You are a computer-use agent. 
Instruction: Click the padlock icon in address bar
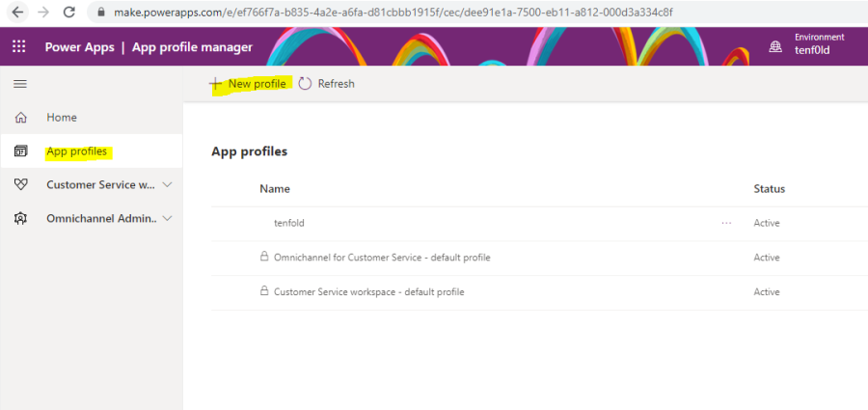[x=100, y=13]
